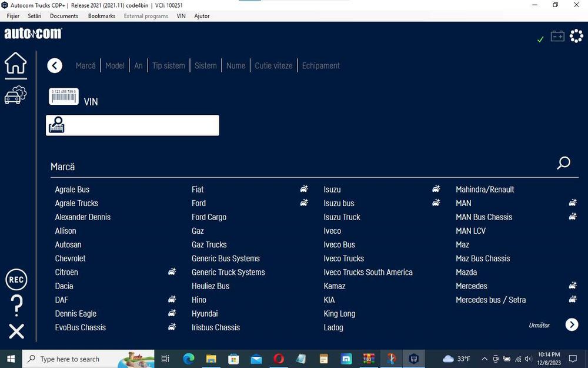Open the Setări menu
Screen dimensions: 588x368
tap(35, 16)
